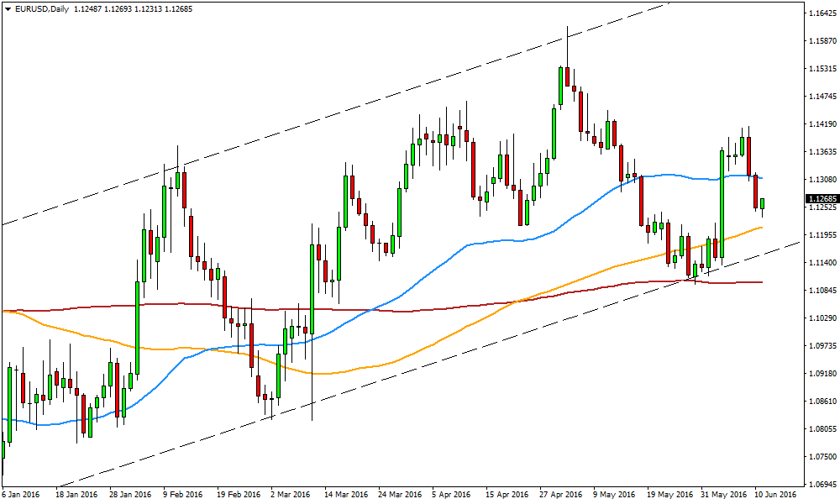Click the 1.11955 price axis label
Screen dimensions: 840x504
pyautogui.click(x=822, y=235)
